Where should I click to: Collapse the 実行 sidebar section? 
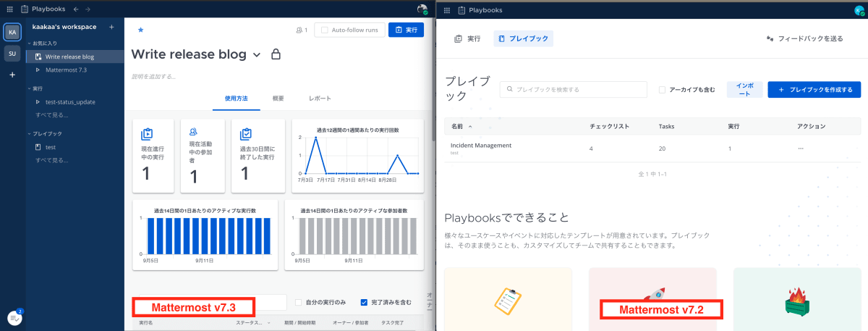click(35, 88)
